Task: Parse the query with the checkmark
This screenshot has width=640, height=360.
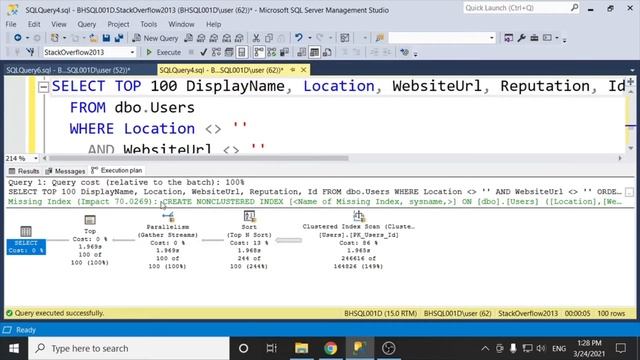Action: point(204,52)
